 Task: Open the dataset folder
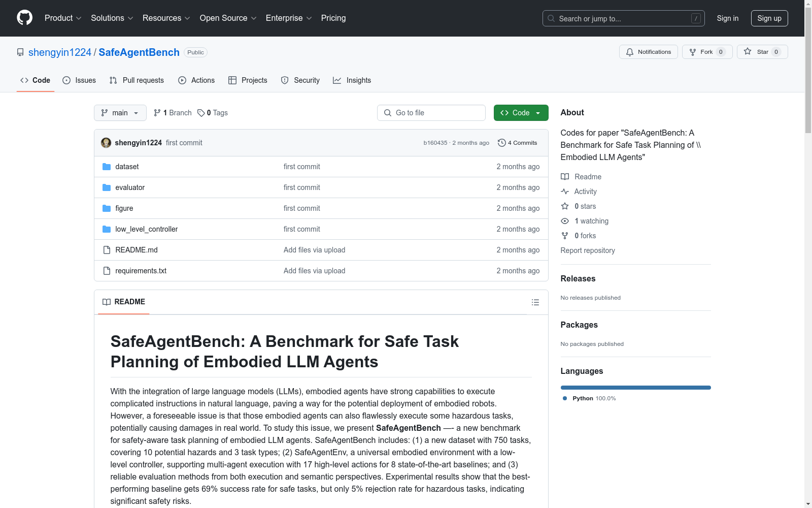click(x=127, y=167)
